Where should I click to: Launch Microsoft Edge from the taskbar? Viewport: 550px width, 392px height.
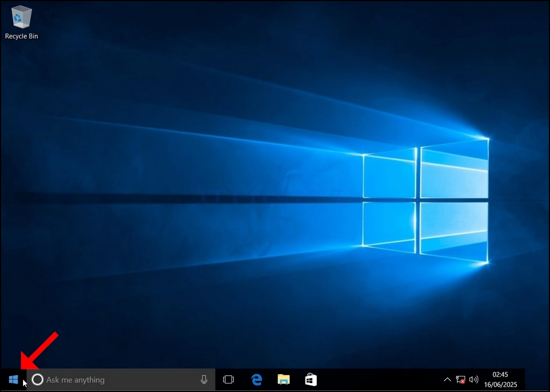pyautogui.click(x=256, y=380)
